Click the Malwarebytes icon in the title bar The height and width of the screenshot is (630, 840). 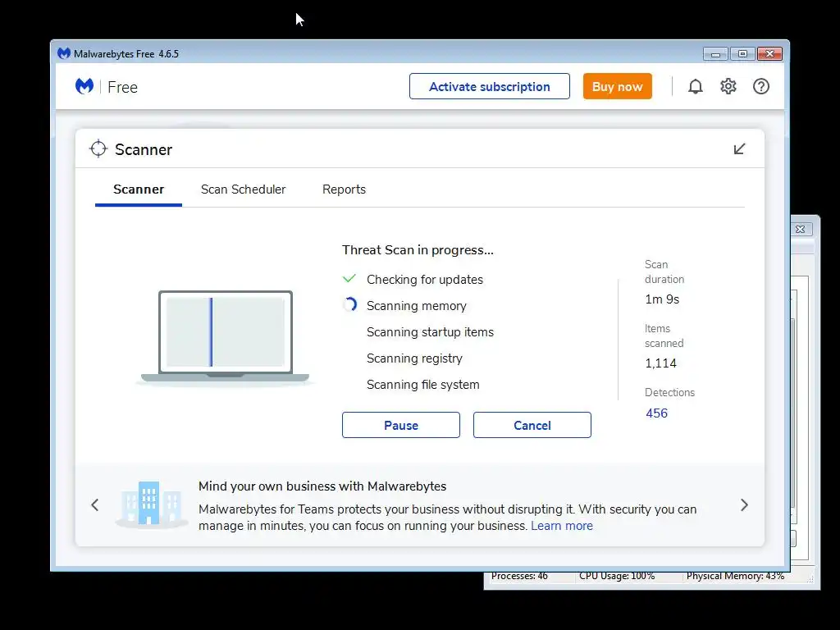tap(64, 53)
